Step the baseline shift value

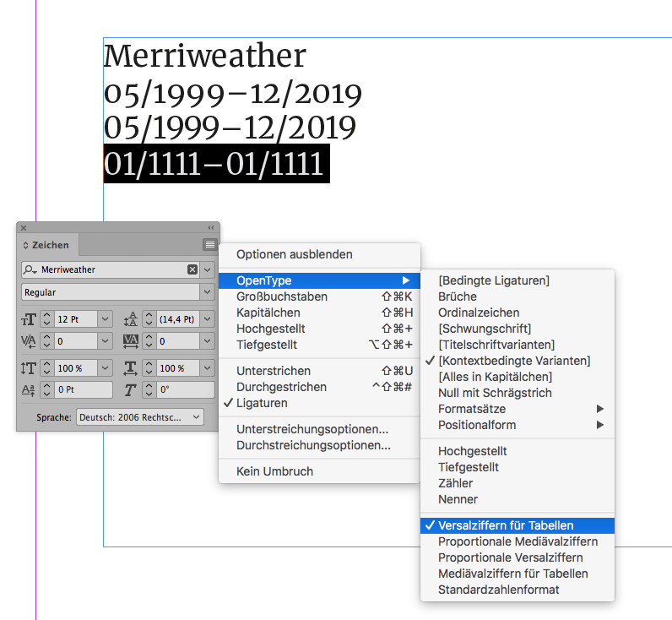pyautogui.click(x=47, y=389)
